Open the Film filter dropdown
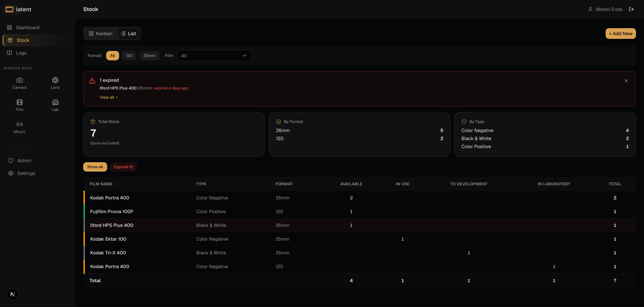 click(214, 55)
